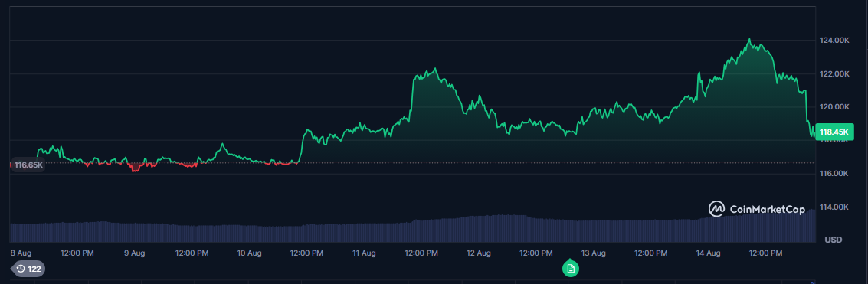Click the 122.00K price axis label
868x284 pixels.
(834, 73)
